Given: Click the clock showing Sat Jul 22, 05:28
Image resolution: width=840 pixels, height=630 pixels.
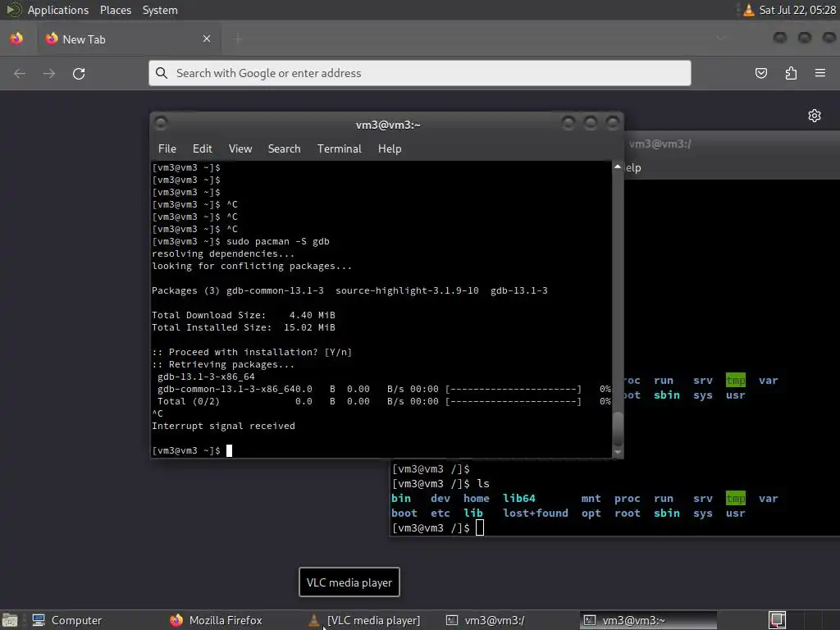Looking at the screenshot, I should [x=797, y=10].
